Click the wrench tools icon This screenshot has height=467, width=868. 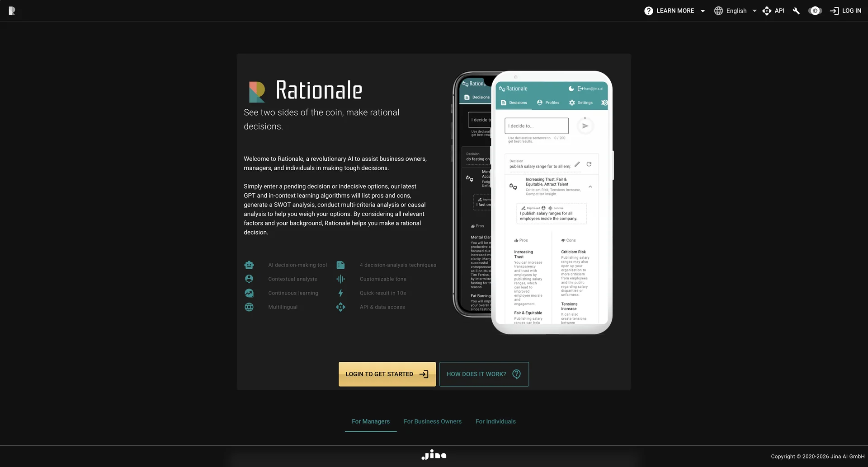tap(796, 11)
